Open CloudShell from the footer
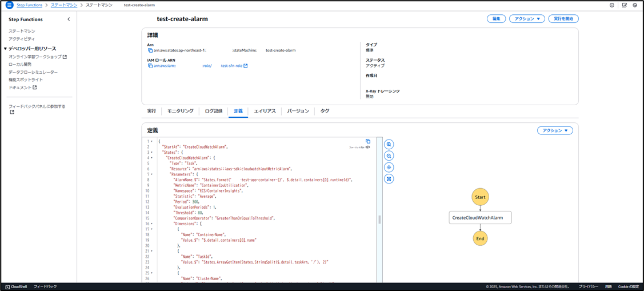This screenshot has height=291, width=644. tap(17, 286)
